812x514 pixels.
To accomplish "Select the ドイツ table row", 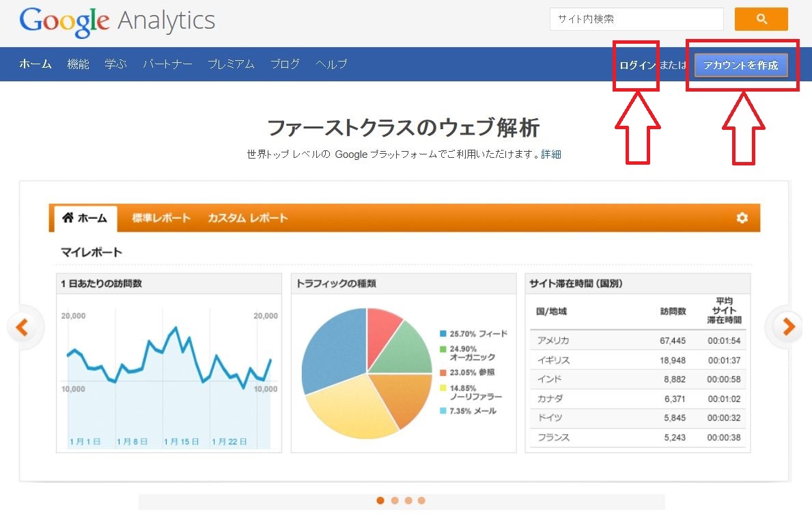I will point(638,418).
